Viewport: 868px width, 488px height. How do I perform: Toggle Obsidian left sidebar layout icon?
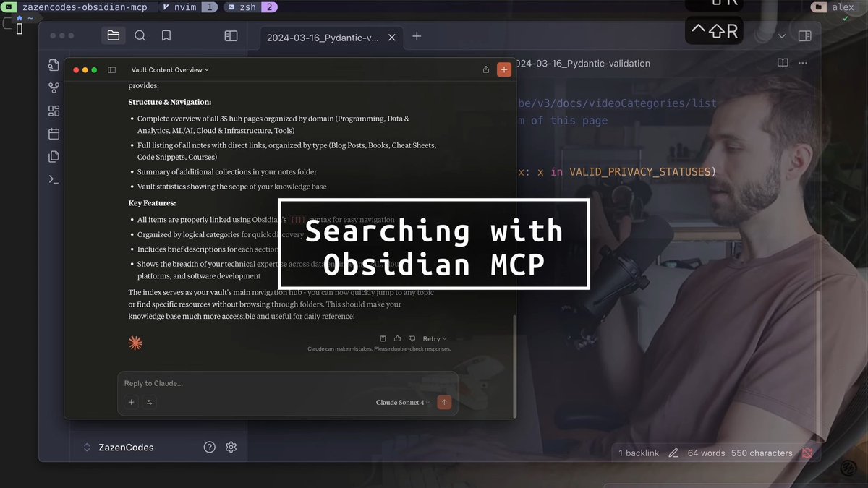pyautogui.click(x=231, y=35)
